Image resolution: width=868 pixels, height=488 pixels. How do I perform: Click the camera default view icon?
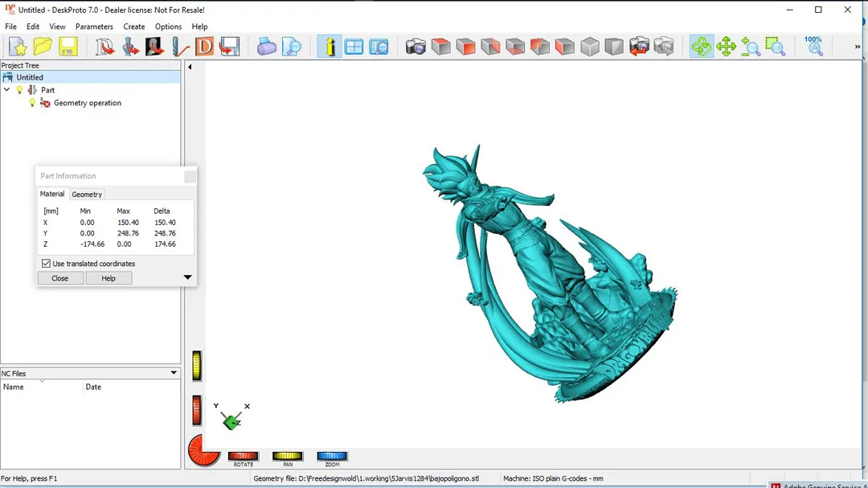click(x=416, y=47)
